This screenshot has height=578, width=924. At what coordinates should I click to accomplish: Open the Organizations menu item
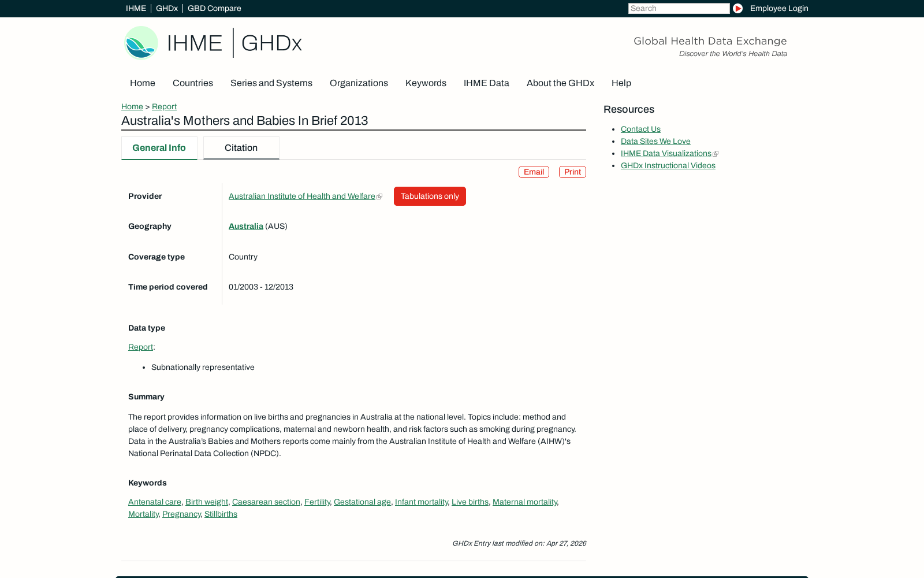[x=359, y=83]
